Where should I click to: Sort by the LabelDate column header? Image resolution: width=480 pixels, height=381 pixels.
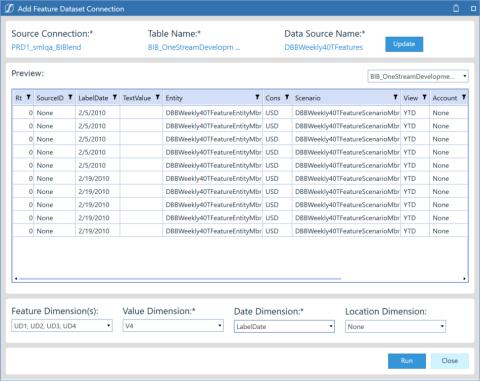point(93,98)
